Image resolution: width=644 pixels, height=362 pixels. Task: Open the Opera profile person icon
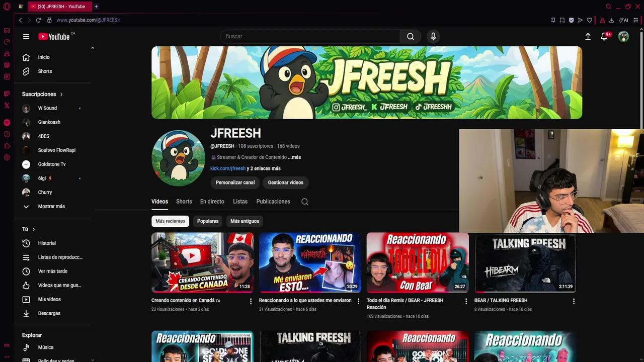pos(602,20)
